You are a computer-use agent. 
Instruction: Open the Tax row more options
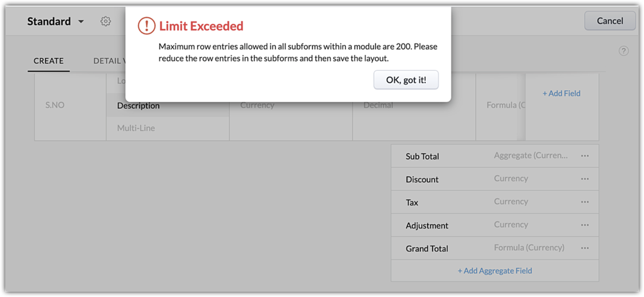point(585,202)
